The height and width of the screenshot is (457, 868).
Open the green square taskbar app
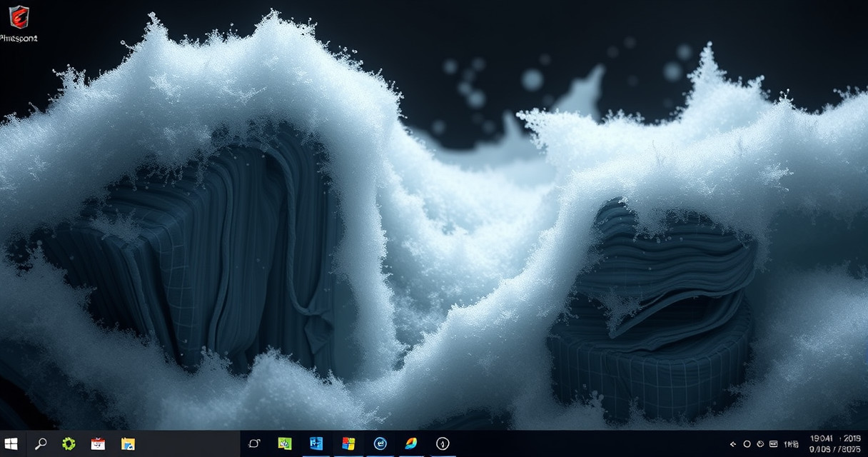[x=285, y=443]
